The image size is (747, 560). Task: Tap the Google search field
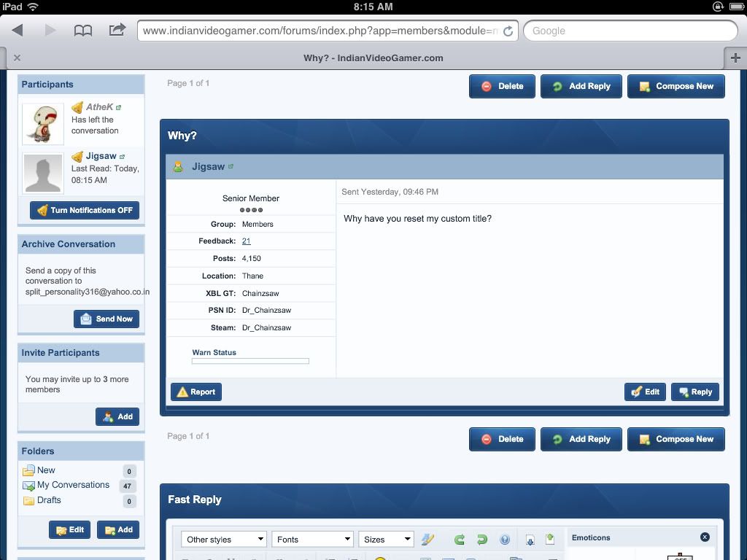click(x=630, y=31)
